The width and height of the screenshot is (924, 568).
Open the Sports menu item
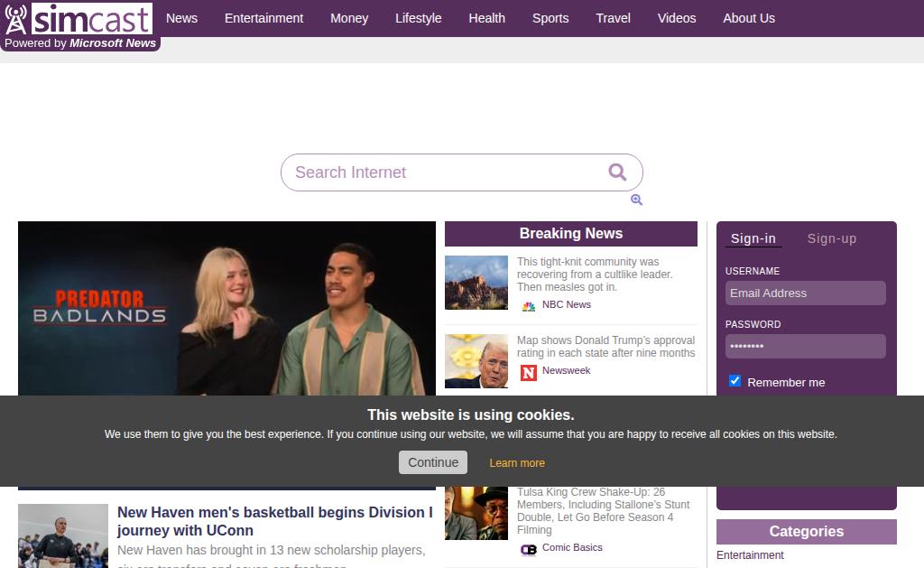[x=550, y=18]
